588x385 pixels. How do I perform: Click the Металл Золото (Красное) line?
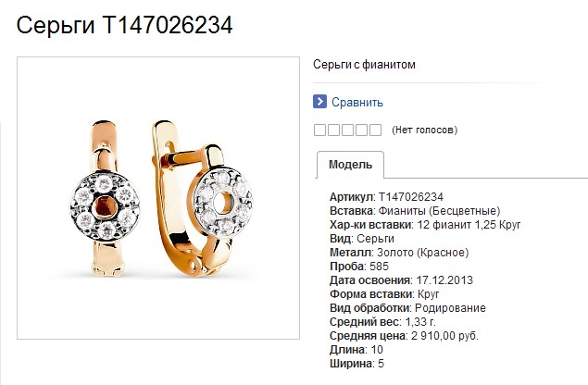coord(399,253)
